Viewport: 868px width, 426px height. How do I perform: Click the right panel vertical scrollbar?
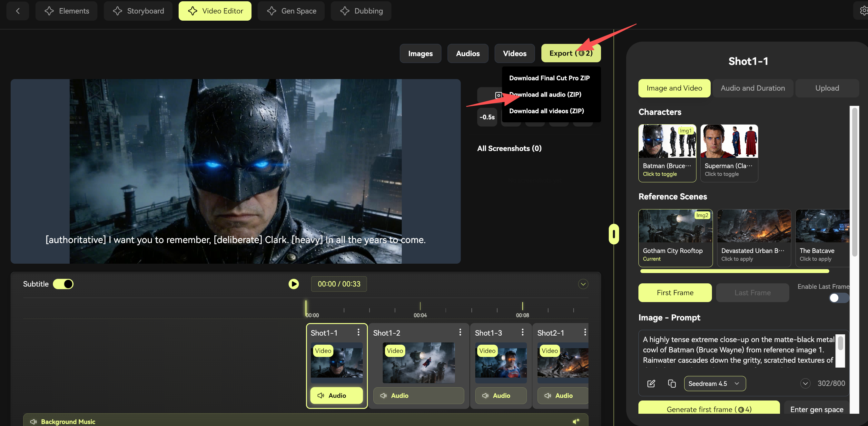[x=854, y=182]
